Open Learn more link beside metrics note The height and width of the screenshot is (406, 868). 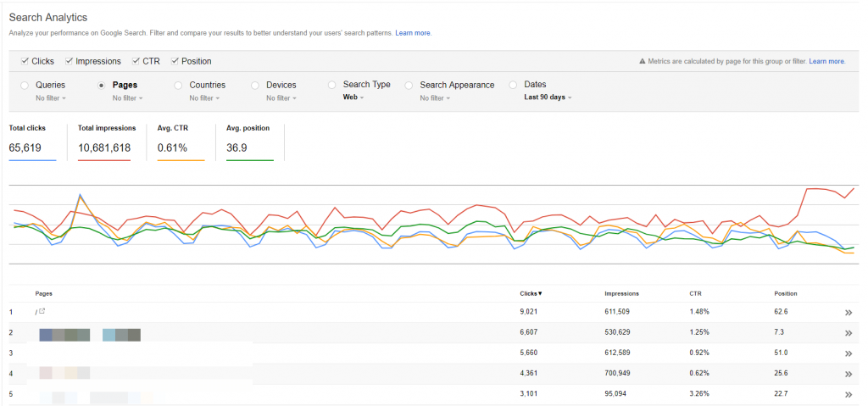point(827,62)
